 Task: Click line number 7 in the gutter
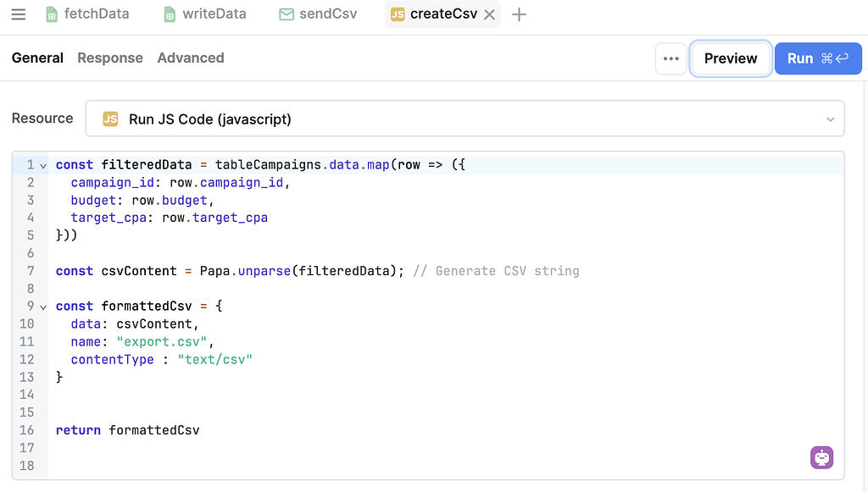click(31, 270)
